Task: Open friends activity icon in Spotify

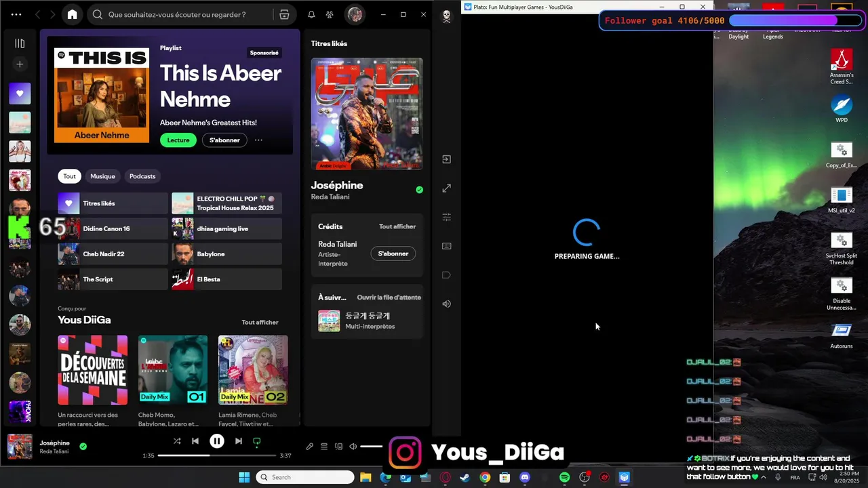Action: coord(330,14)
